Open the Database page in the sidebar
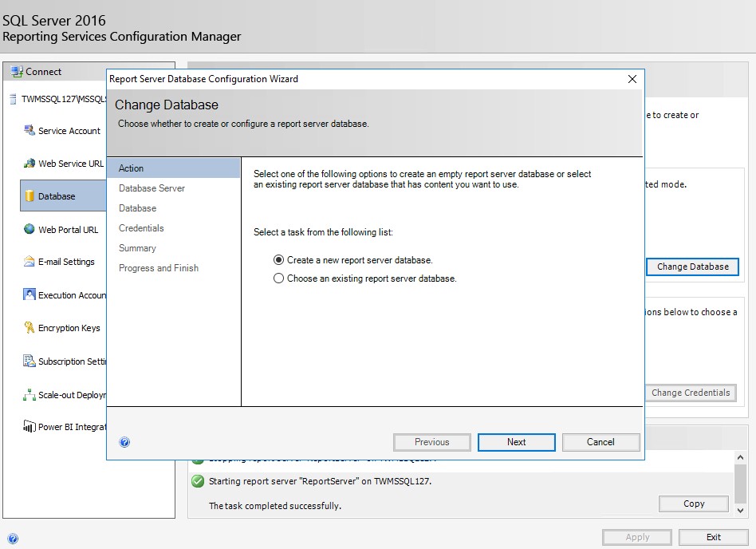 click(63, 196)
